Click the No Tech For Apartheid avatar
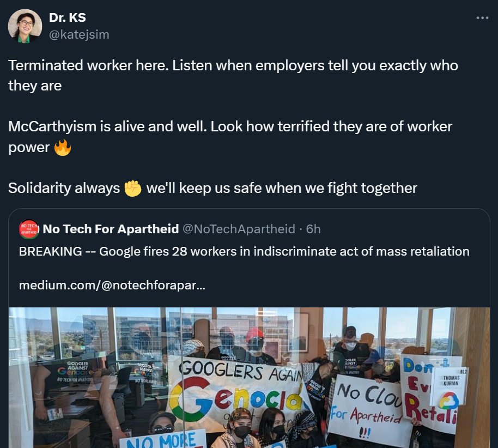 pyautogui.click(x=29, y=229)
